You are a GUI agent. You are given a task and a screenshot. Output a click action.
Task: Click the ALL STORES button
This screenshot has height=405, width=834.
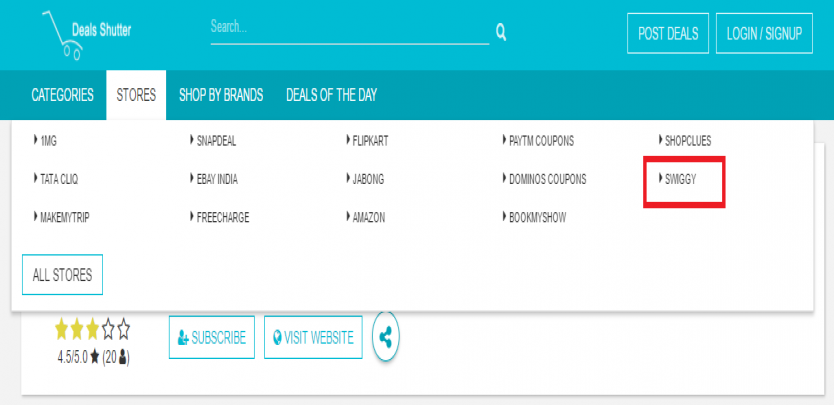(62, 275)
